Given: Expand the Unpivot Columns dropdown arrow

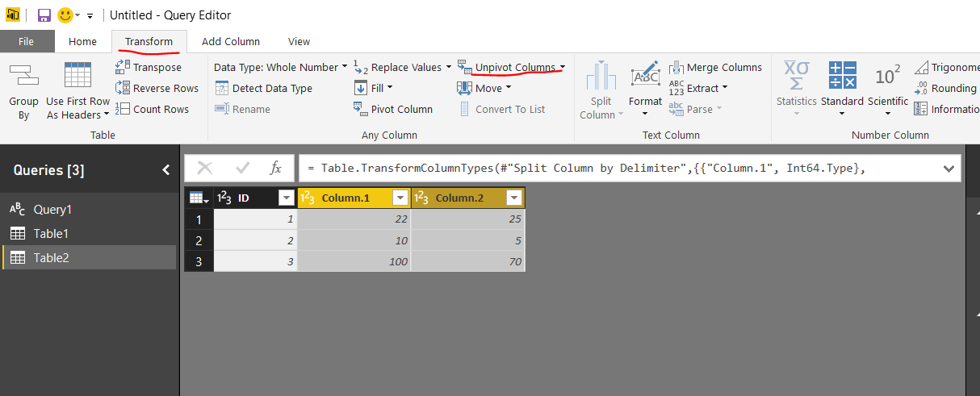Looking at the screenshot, I should tap(563, 67).
